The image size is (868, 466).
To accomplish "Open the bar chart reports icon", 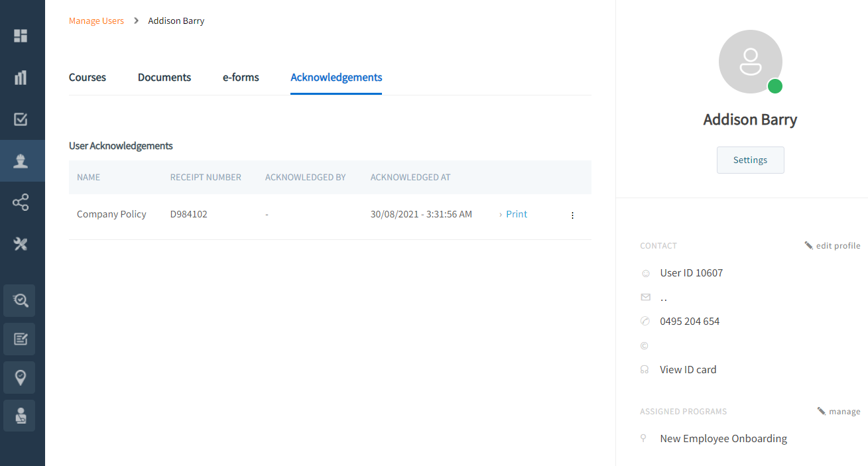I will [x=21, y=78].
